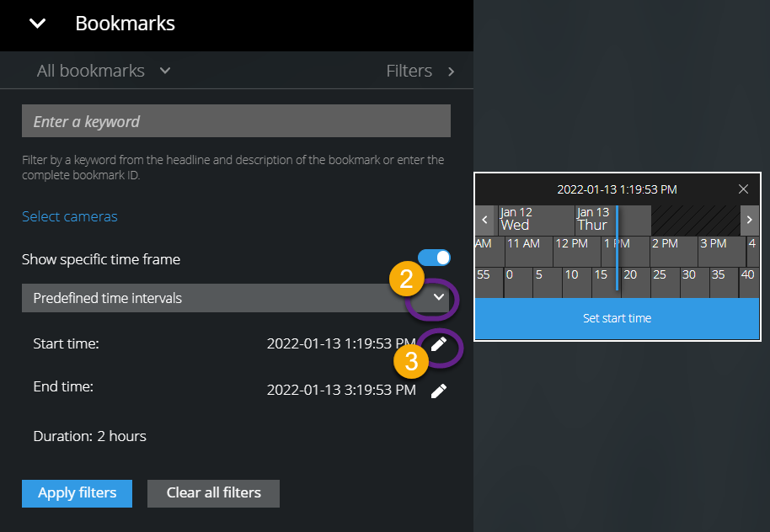The image size is (770, 532).
Task: Select minute 35 in minutes row
Action: coord(724,283)
